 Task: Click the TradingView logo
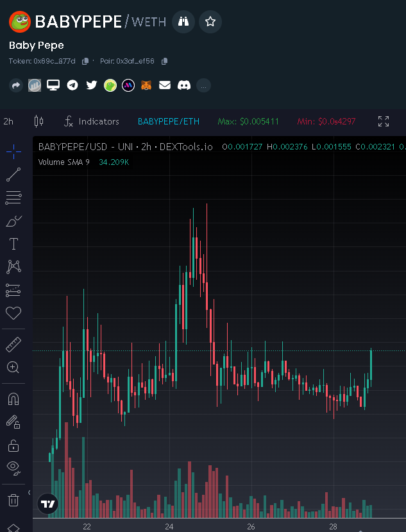click(x=47, y=504)
